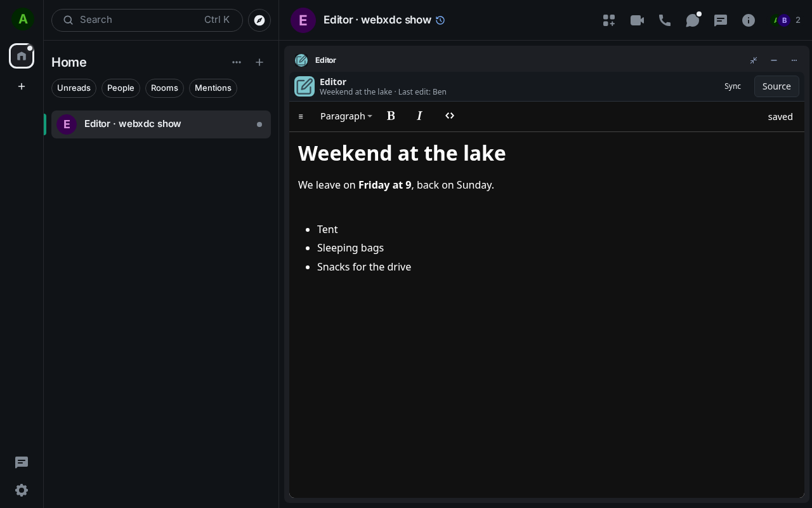
Task: Filter rooms by Unreads
Action: 74,88
